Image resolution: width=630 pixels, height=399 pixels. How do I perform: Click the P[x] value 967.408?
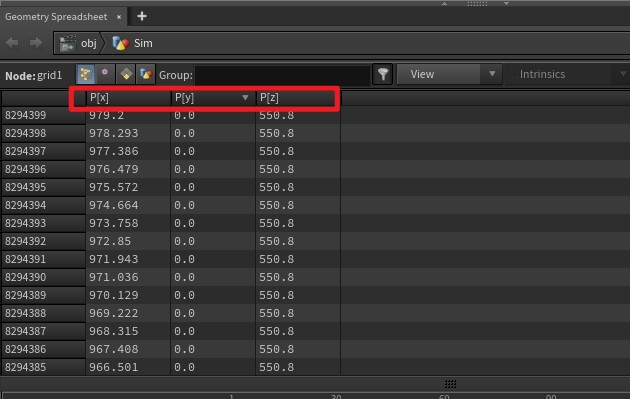(114, 349)
